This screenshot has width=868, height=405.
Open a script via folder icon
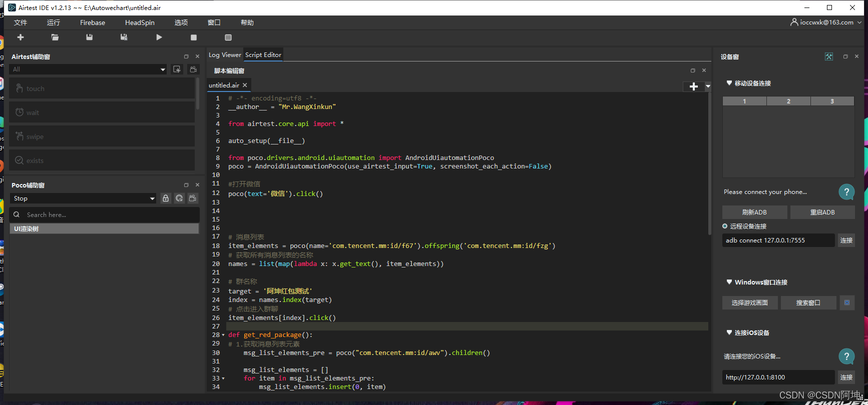(55, 37)
